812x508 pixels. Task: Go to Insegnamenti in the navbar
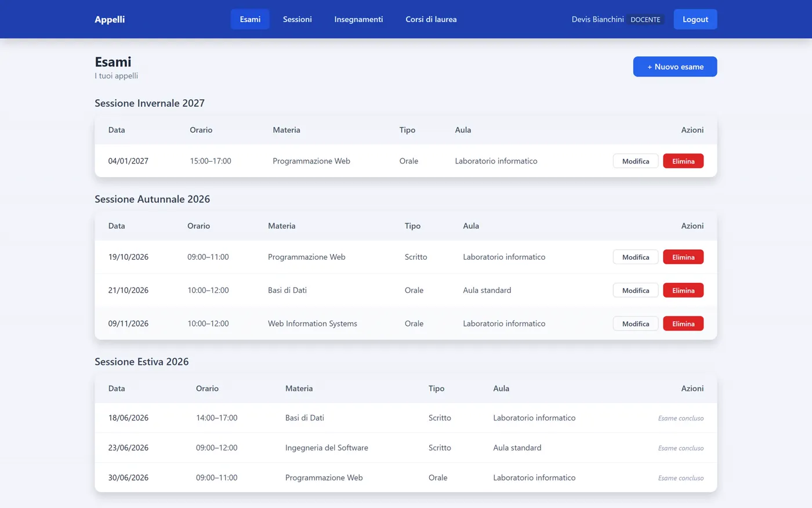coord(358,19)
